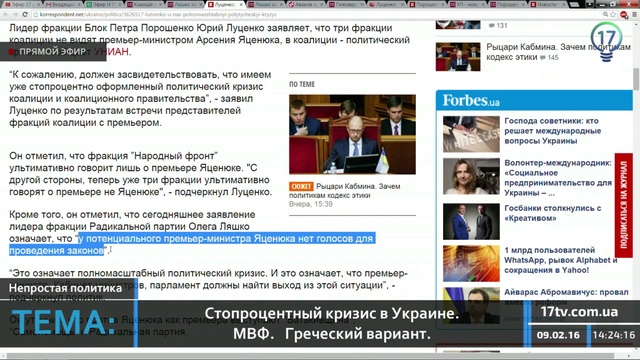The image size is (640, 360).
Task: Open a new tab with the new-tab button
Action: tap(574, 4)
